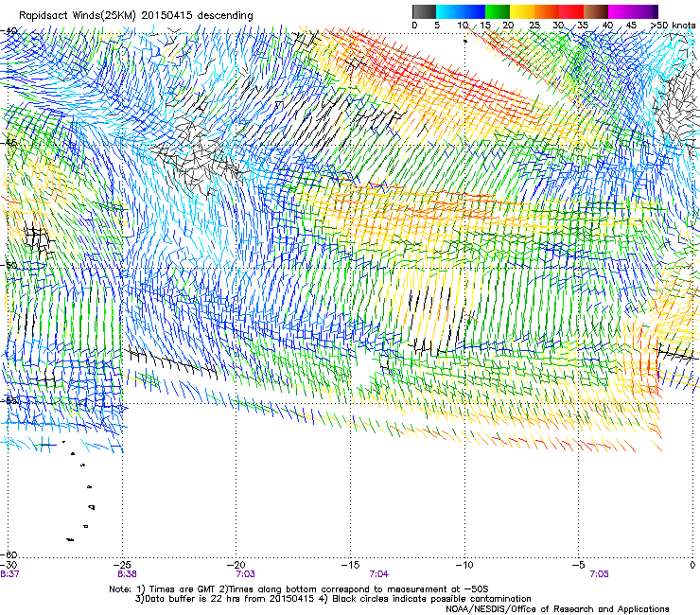
Task: Pick the brown 35–40 knots legend segment
Action: [x=596, y=11]
